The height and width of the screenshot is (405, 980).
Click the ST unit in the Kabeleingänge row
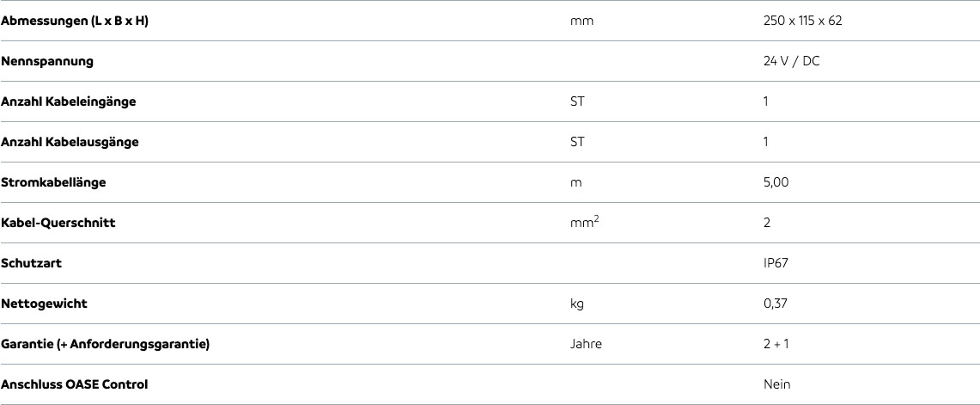tap(577, 101)
